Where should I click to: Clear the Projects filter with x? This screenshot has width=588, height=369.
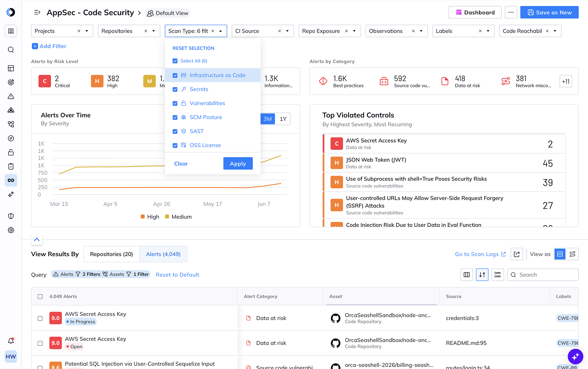[x=79, y=31]
